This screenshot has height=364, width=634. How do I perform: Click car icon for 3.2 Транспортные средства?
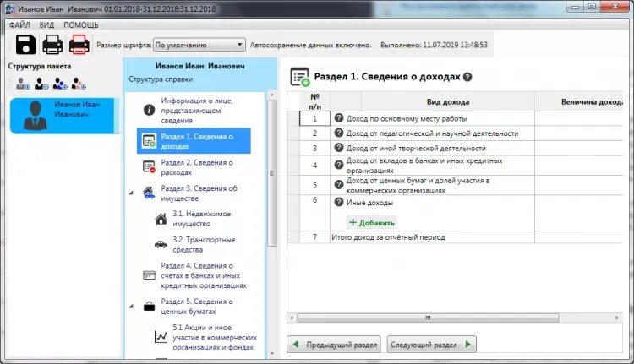tap(161, 244)
